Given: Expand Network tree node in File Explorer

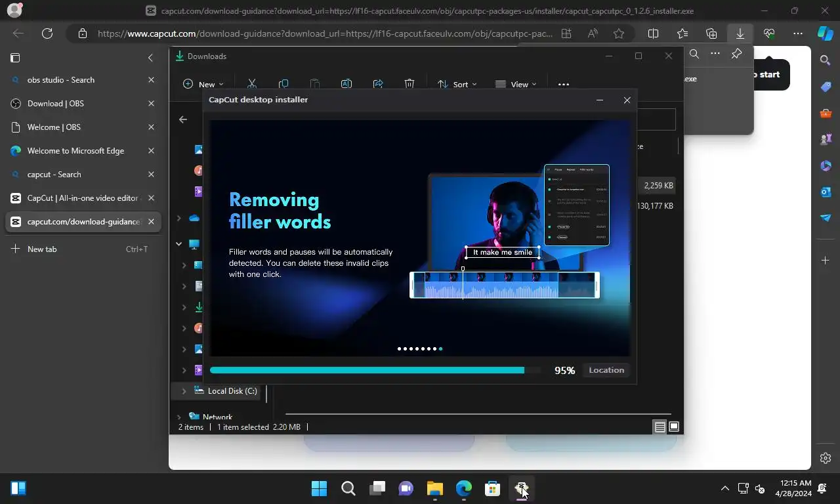Looking at the screenshot, I should (x=178, y=417).
